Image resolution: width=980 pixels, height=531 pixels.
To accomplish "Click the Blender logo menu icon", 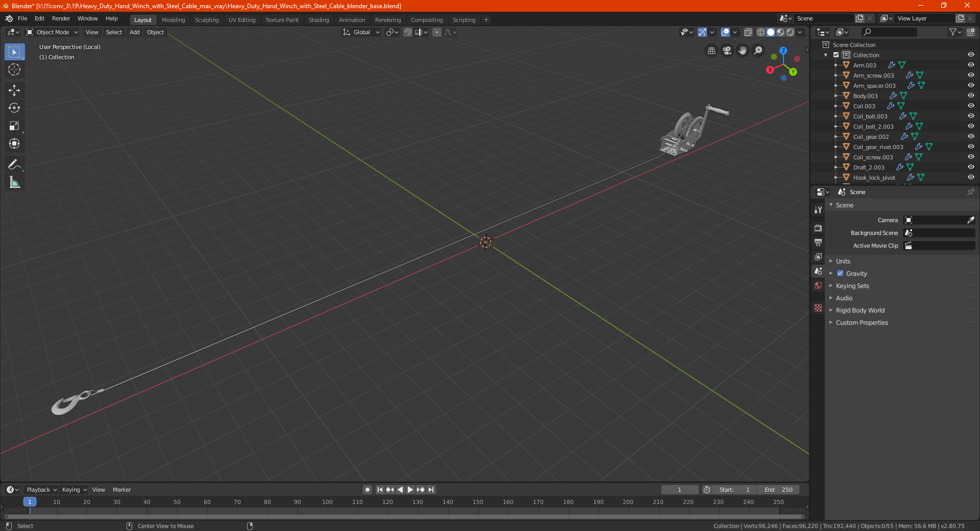I will 9,18.
